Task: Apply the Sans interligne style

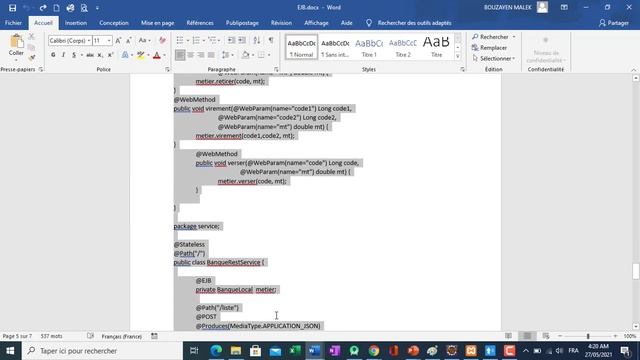Action: tap(335, 47)
